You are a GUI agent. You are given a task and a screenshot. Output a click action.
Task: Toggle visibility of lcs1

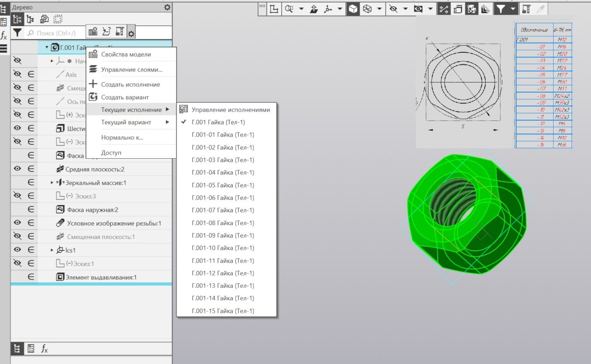click(17, 250)
